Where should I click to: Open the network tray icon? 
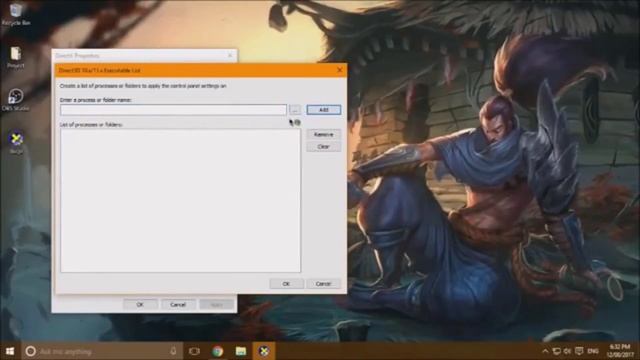(x=556, y=351)
